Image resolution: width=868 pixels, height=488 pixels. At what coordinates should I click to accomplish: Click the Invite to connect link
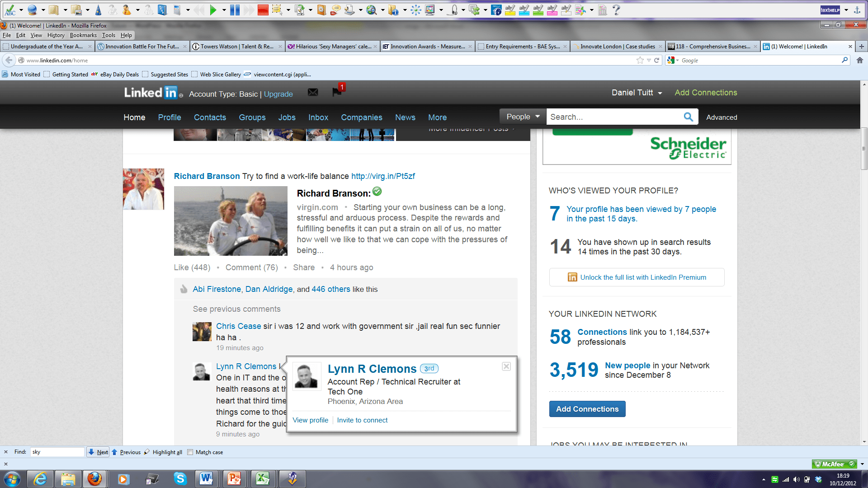click(x=362, y=420)
